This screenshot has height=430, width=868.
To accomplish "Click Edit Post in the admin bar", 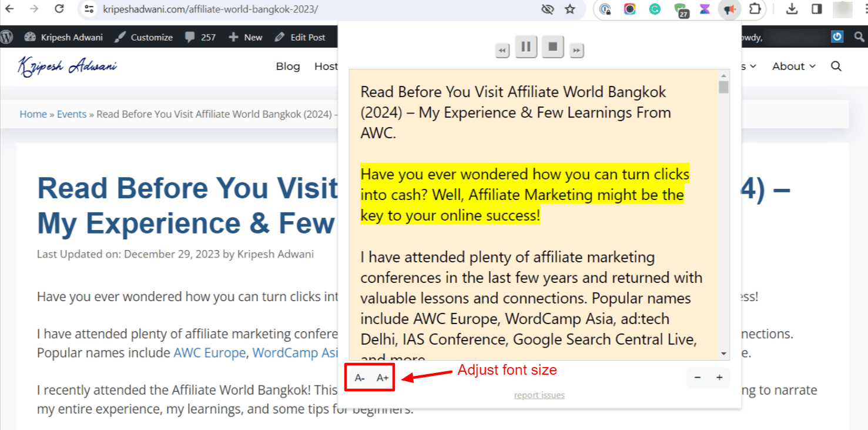I will (x=300, y=37).
